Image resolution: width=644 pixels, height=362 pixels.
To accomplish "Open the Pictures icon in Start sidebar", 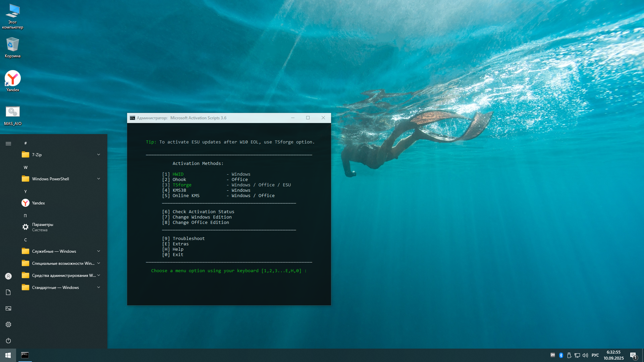I will pos(8,308).
